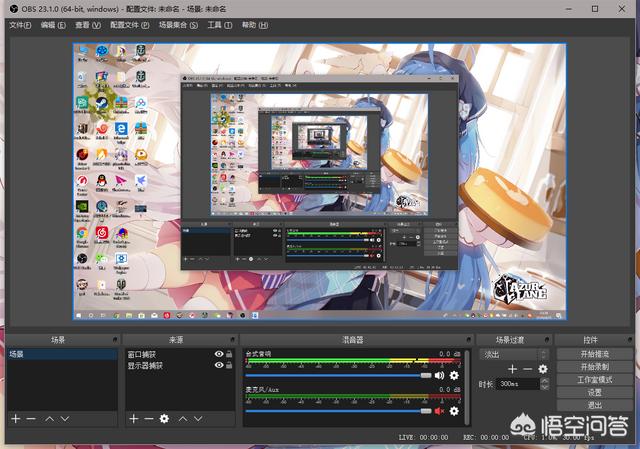Screen dimensions: 640x449
Task: Hide the 窗口捕获 source with its eye icon
Action: tap(219, 354)
